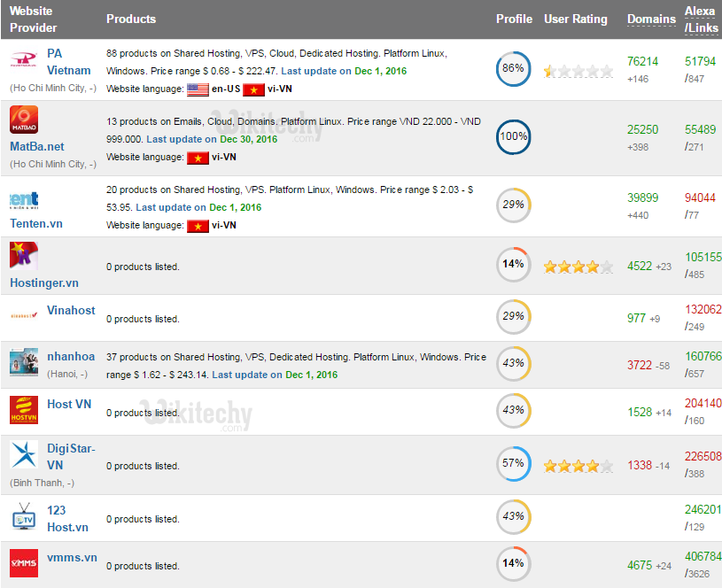Click the 100% profile circle for MatBao.net
Image resolution: width=722 pixels, height=588 pixels.
tap(514, 138)
